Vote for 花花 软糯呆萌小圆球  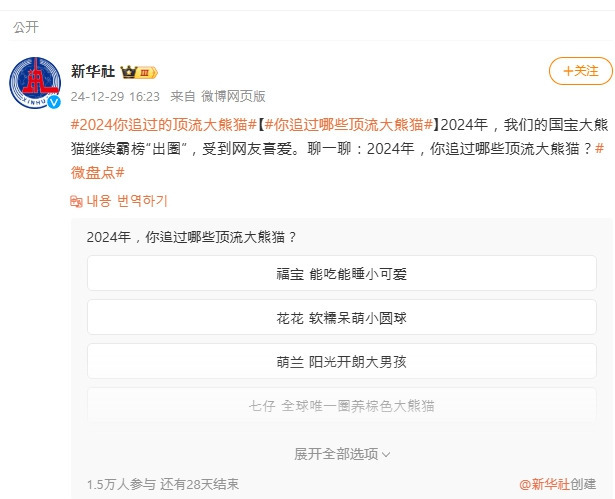click(342, 317)
